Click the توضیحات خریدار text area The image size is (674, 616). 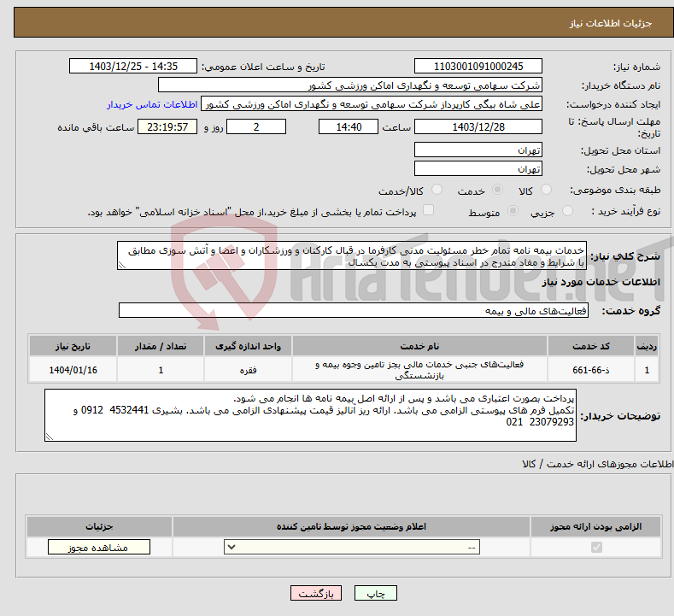click(x=310, y=415)
